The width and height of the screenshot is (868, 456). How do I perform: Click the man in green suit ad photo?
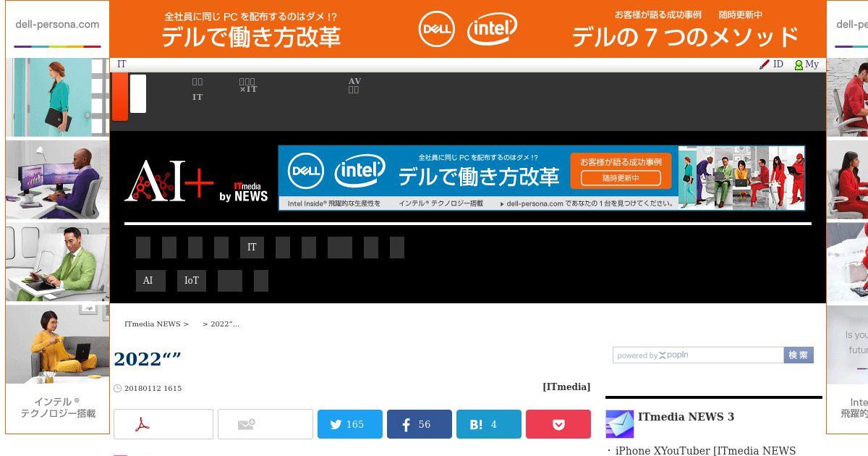coord(57,262)
